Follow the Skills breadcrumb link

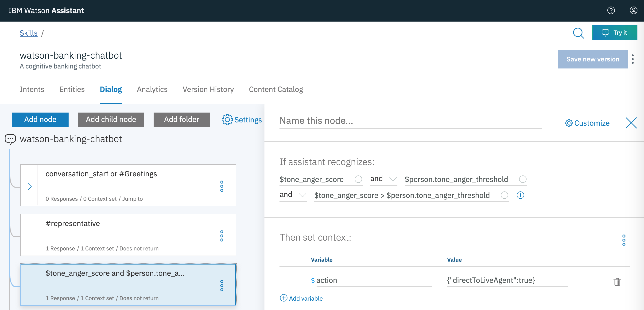click(x=28, y=33)
